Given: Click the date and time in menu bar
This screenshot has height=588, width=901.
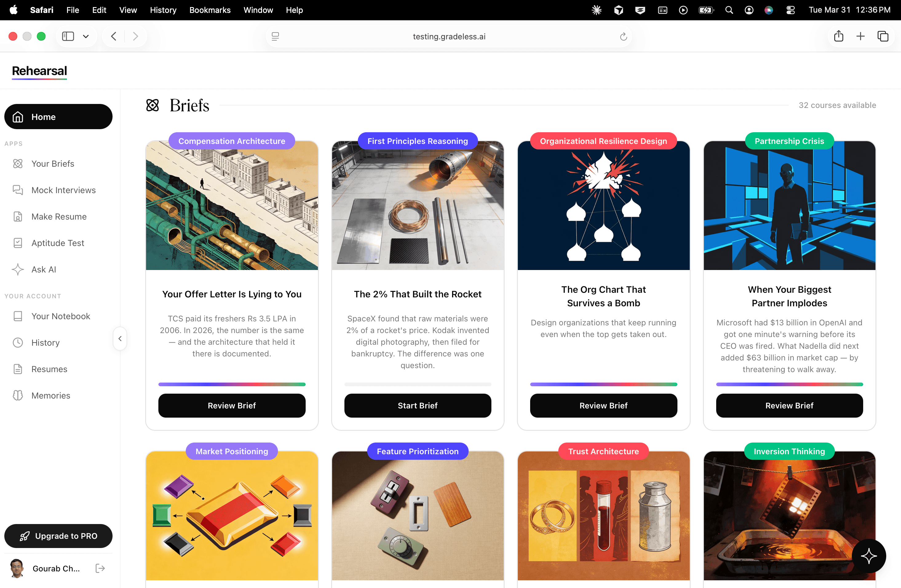Looking at the screenshot, I should [x=850, y=10].
